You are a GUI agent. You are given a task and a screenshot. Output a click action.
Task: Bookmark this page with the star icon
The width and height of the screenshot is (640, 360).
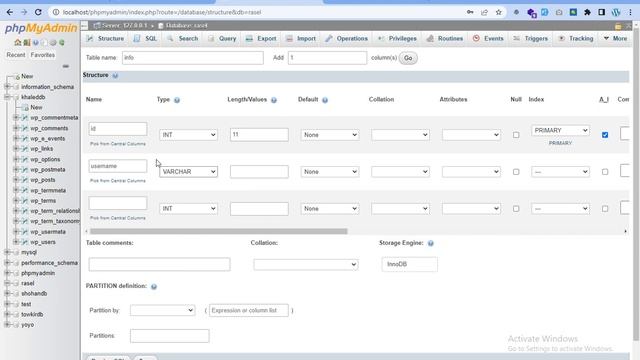coord(498,12)
